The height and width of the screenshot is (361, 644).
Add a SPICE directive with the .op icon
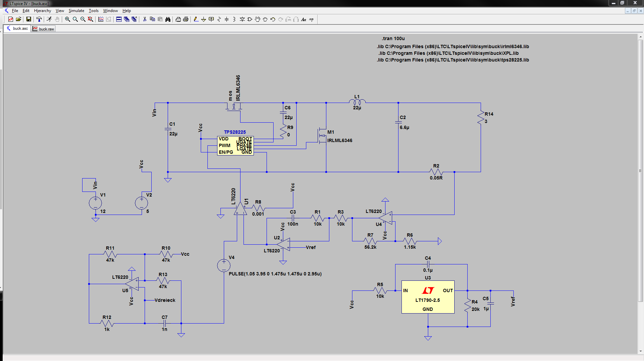coord(311,19)
